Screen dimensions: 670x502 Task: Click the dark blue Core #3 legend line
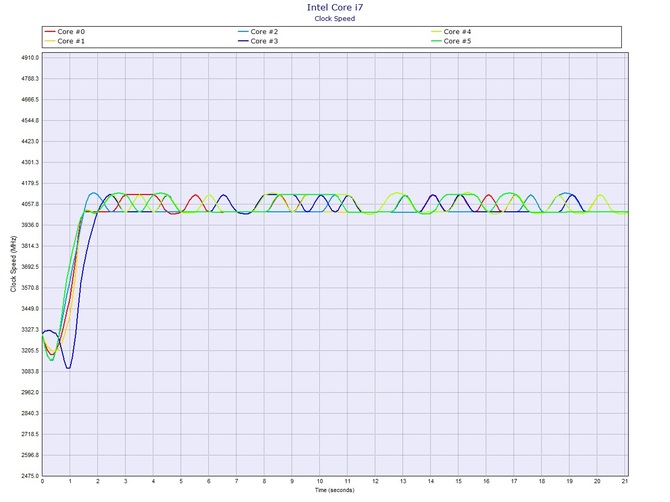click(x=243, y=41)
